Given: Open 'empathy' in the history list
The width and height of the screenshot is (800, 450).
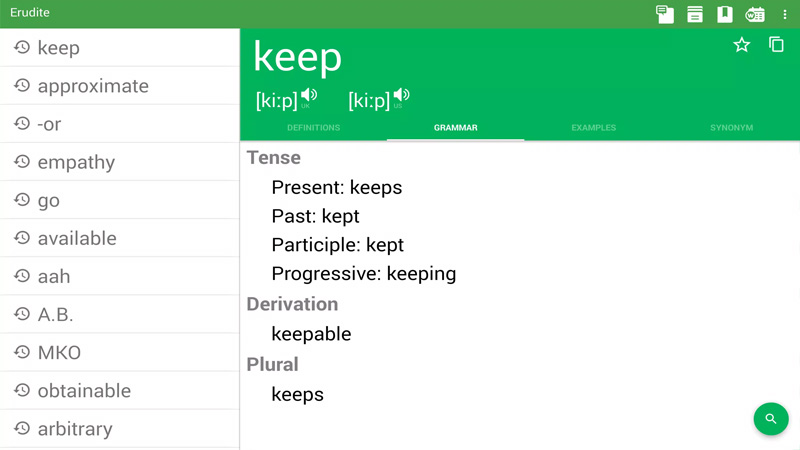Looking at the screenshot, I should [76, 162].
